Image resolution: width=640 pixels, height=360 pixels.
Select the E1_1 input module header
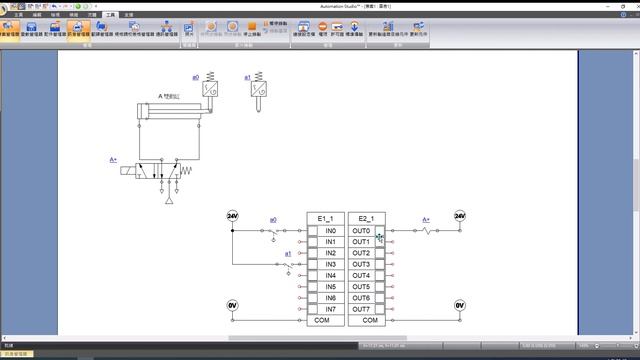click(325, 219)
